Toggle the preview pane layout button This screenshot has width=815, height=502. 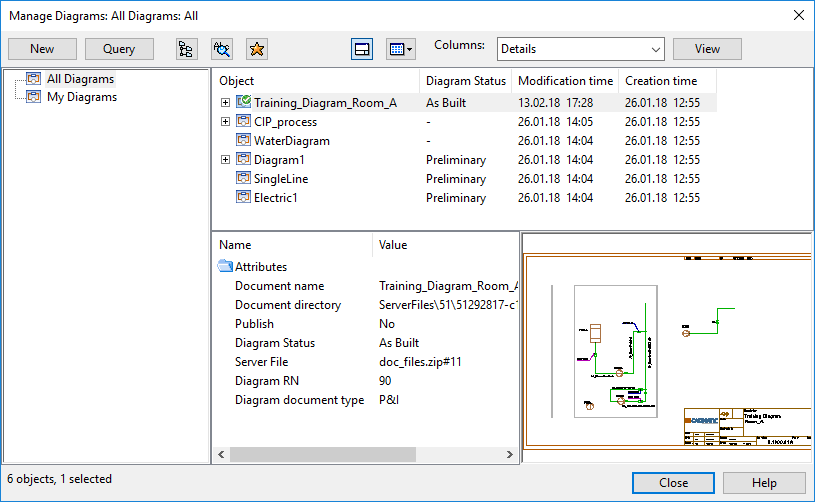(362, 49)
